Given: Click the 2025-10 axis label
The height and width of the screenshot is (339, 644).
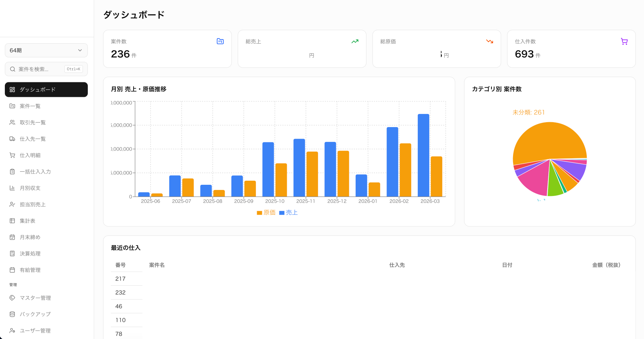Looking at the screenshot, I should [275, 201].
